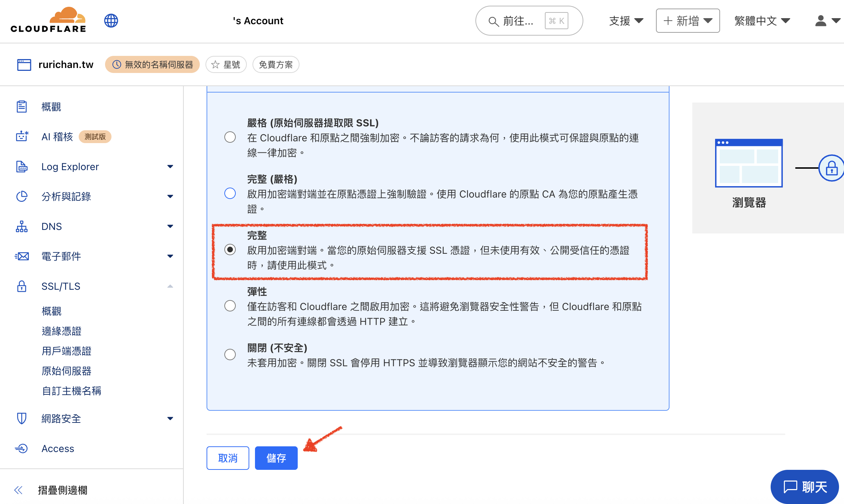Select the 完整 (嚴格) radio option

[x=230, y=193]
